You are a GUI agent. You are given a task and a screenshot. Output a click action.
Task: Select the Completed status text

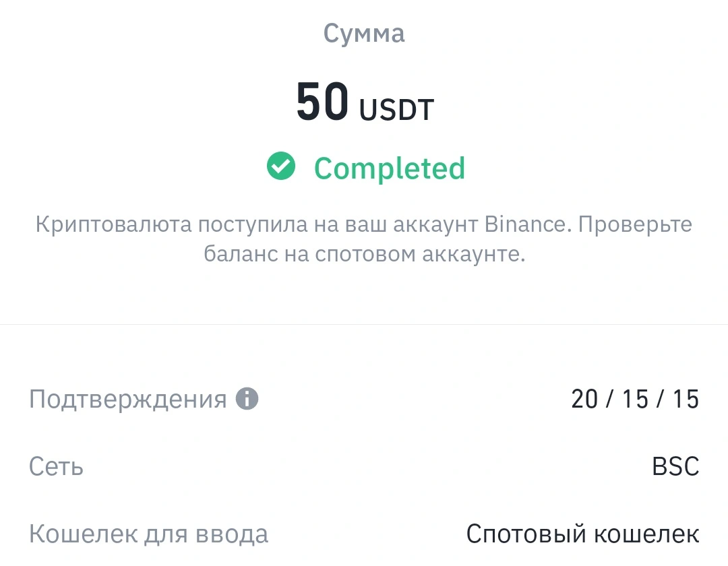(390, 168)
